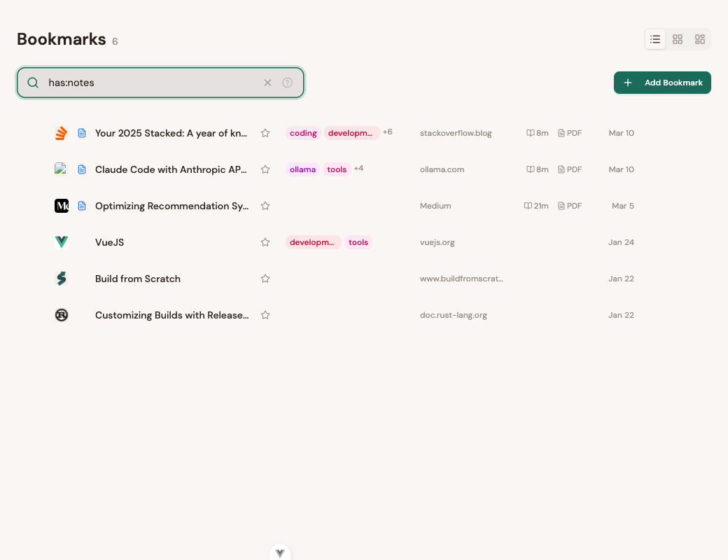This screenshot has width=728, height=560.
Task: Favorite the VueJS bookmark via its star
Action: point(265,241)
